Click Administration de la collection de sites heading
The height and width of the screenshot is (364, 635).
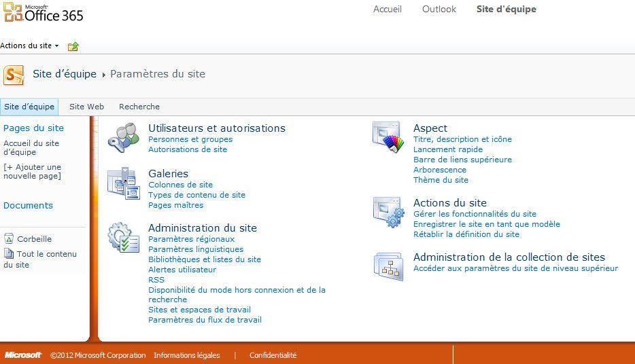pos(509,257)
